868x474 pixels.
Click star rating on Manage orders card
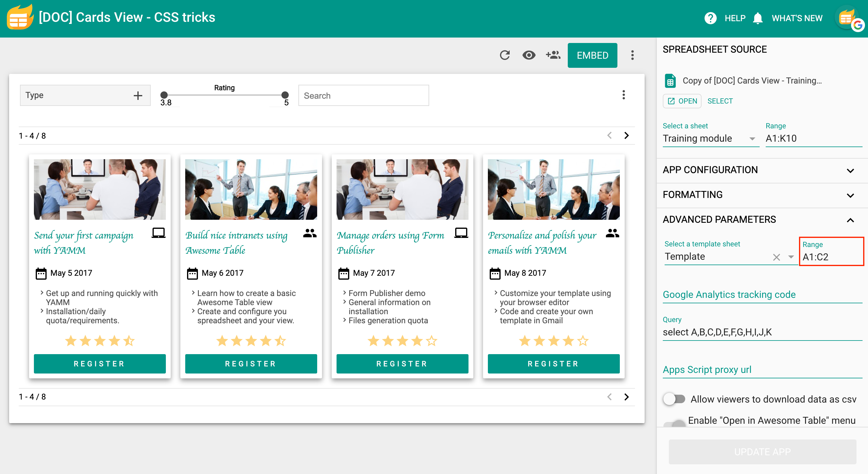(x=402, y=341)
